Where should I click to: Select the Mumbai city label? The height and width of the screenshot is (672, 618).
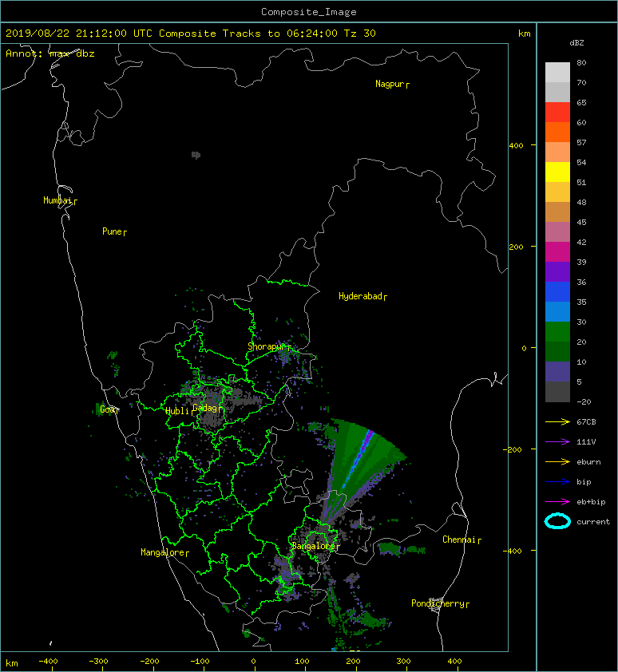(57, 200)
